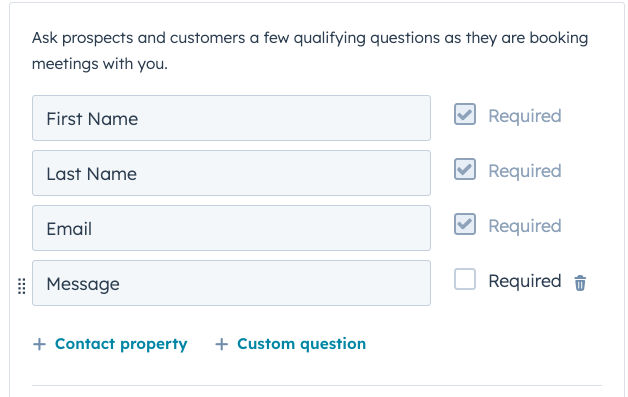The image size is (628, 397).
Task: Add a Contact property question
Action: coord(121,344)
